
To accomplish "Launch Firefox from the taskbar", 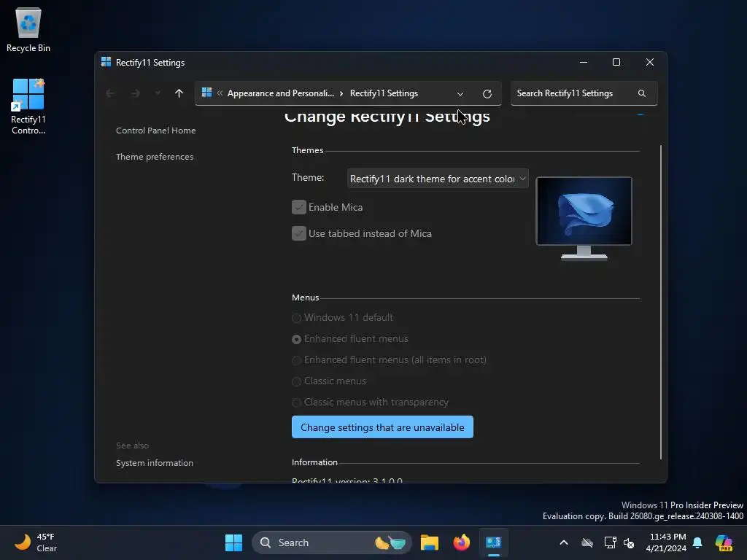I will (461, 542).
